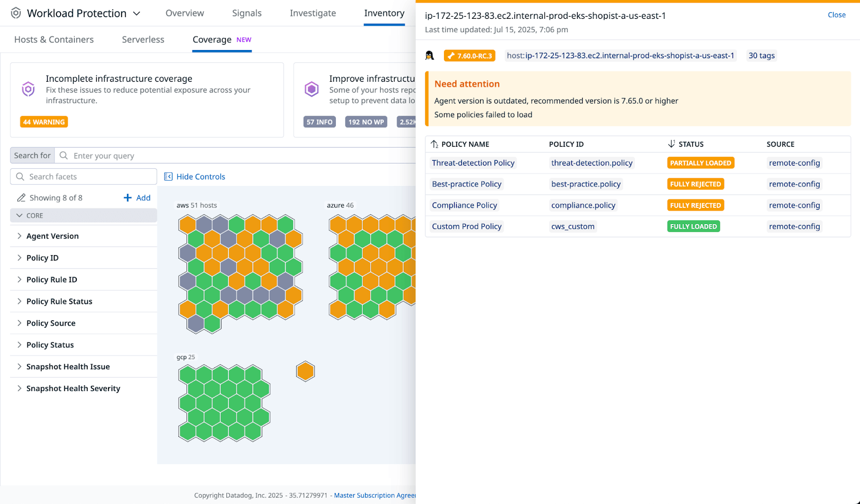Filter by the 44 WARNING badge
This screenshot has height=504, width=860.
tap(44, 122)
